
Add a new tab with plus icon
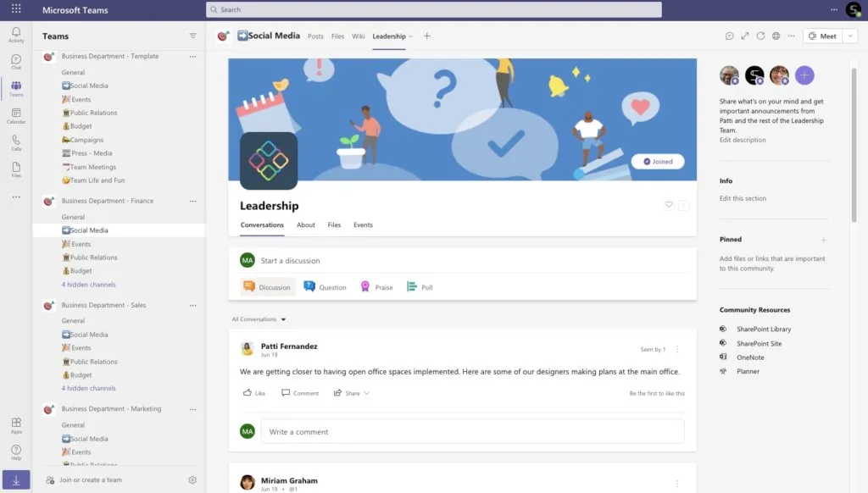(427, 36)
